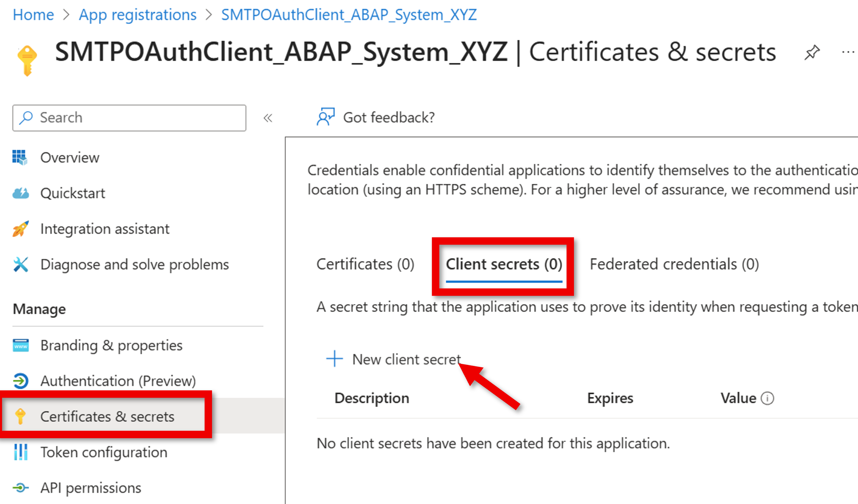Click the key icon beside page title
The width and height of the screenshot is (858, 504).
coord(27,61)
